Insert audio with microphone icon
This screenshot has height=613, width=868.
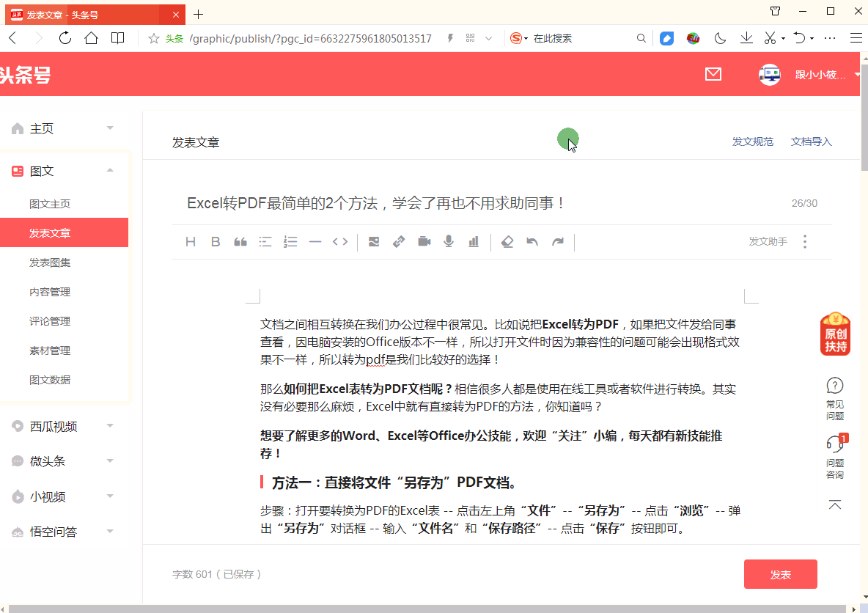tap(449, 242)
